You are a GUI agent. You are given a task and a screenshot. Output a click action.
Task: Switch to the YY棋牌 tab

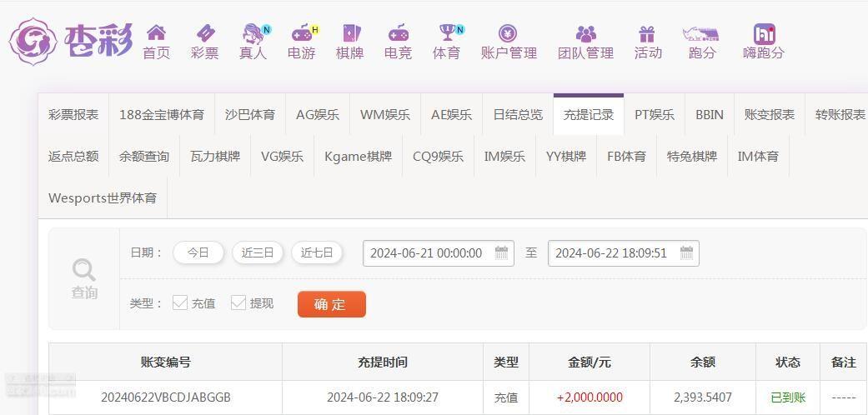point(566,157)
